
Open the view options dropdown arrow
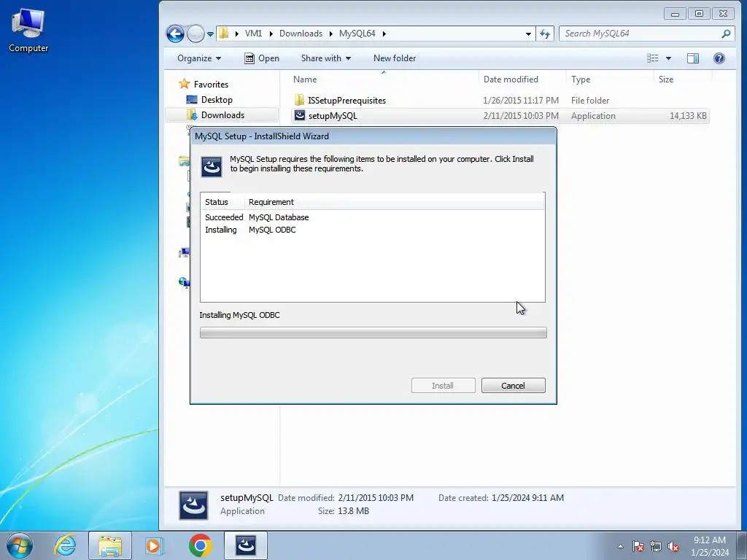(x=668, y=58)
